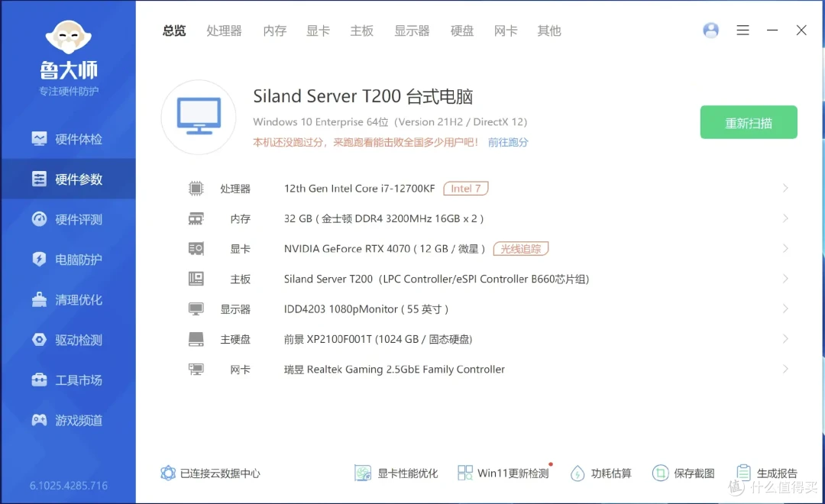Image resolution: width=825 pixels, height=504 pixels.
Task: Go to 电脑防护 sidebar icon
Action: click(39, 259)
